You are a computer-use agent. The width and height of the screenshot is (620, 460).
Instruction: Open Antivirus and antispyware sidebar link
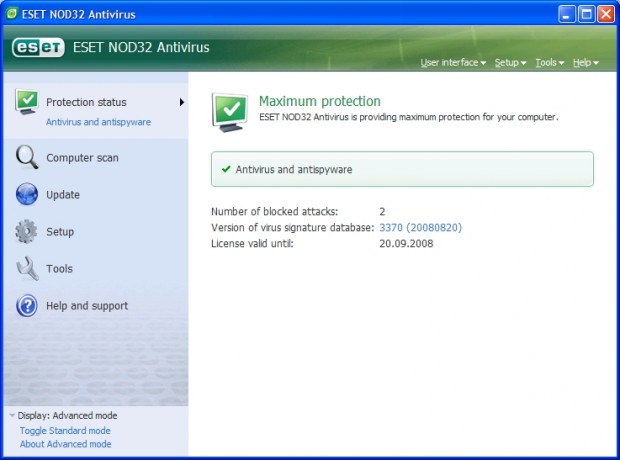[x=98, y=122]
